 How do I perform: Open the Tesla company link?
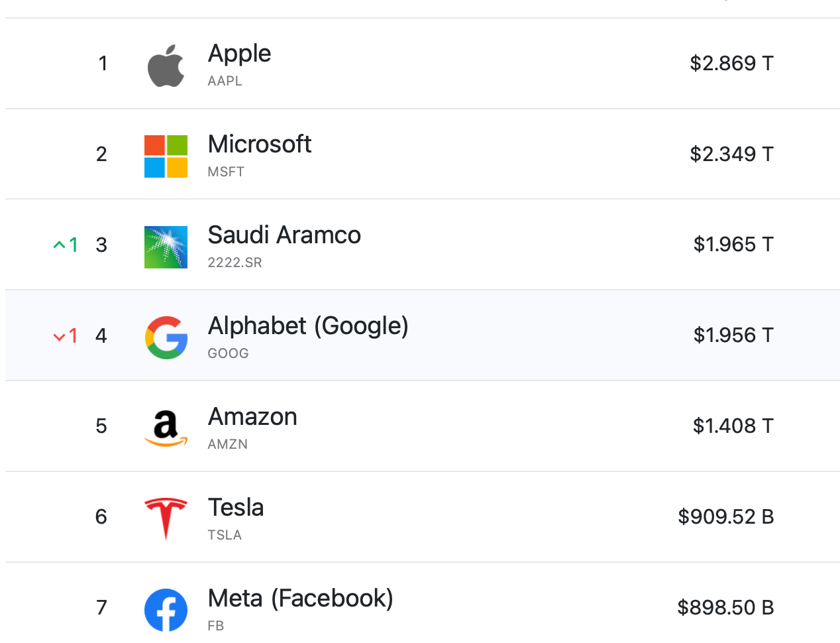(235, 508)
